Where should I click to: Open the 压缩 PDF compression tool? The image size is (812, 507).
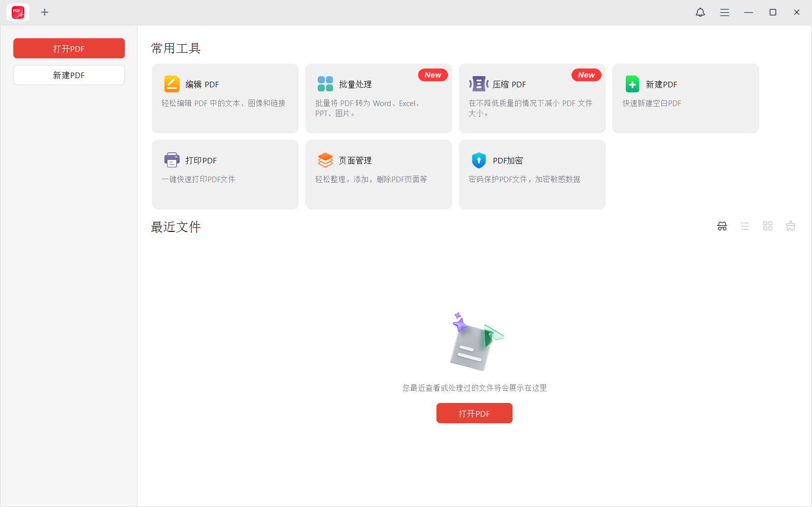click(x=531, y=98)
